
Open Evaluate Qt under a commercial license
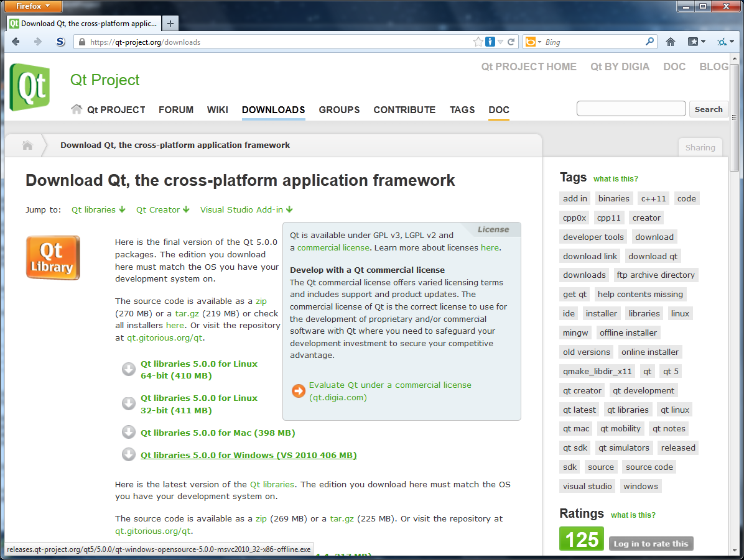390,391
